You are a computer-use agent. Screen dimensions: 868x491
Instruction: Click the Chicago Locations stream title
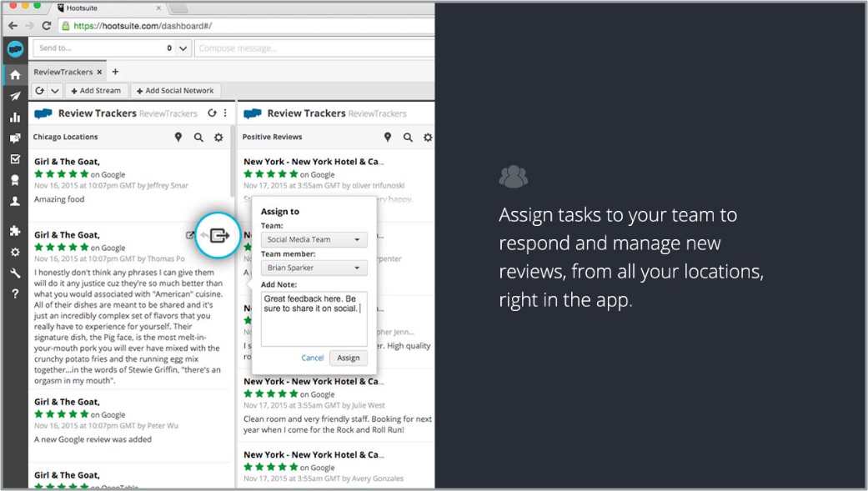click(x=65, y=137)
